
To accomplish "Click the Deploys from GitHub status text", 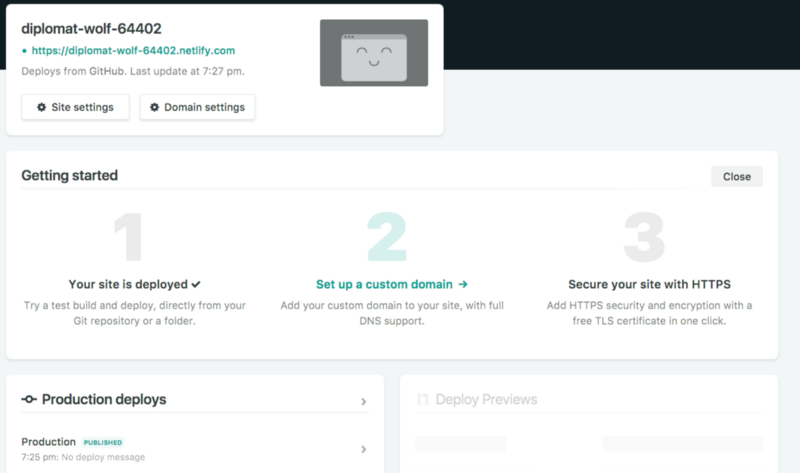I will pyautogui.click(x=133, y=71).
